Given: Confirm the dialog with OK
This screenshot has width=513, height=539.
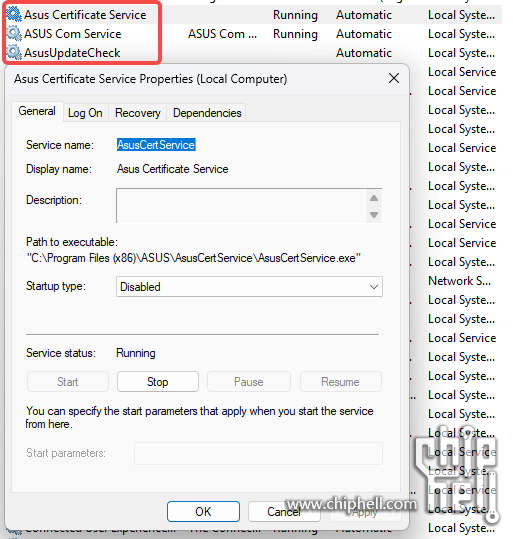Looking at the screenshot, I should (x=203, y=511).
